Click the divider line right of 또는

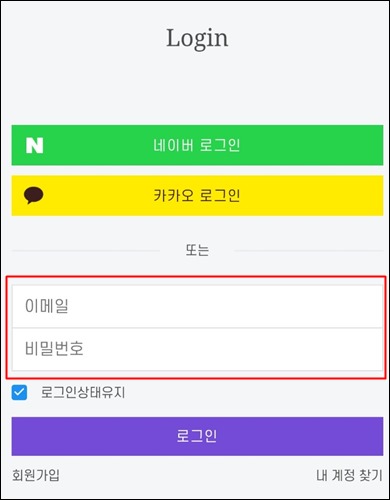309,250
